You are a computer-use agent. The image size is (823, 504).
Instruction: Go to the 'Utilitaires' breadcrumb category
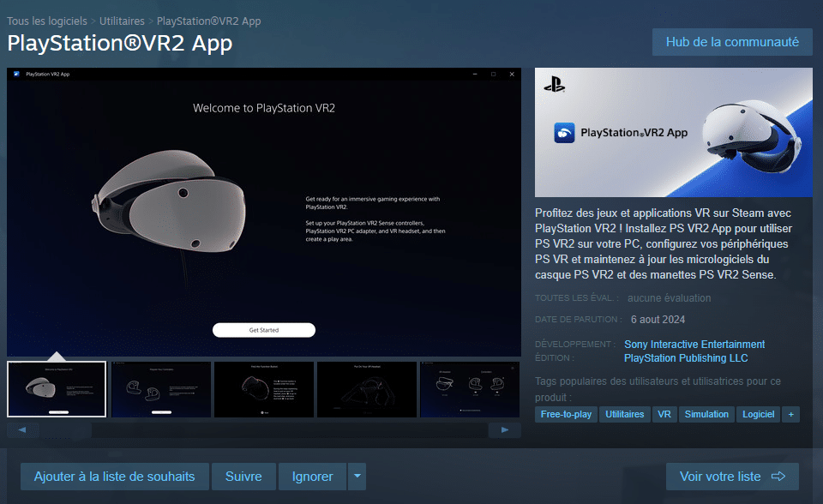[122, 21]
